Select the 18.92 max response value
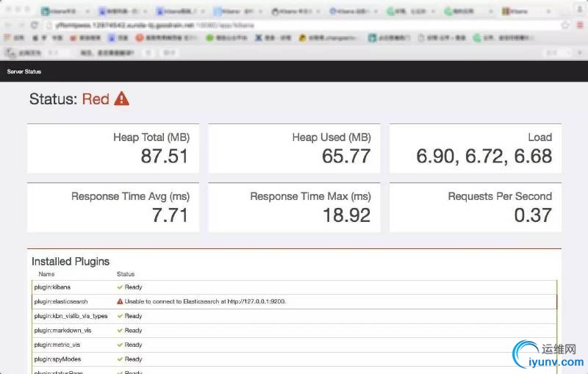This screenshot has width=588, height=374. click(346, 215)
